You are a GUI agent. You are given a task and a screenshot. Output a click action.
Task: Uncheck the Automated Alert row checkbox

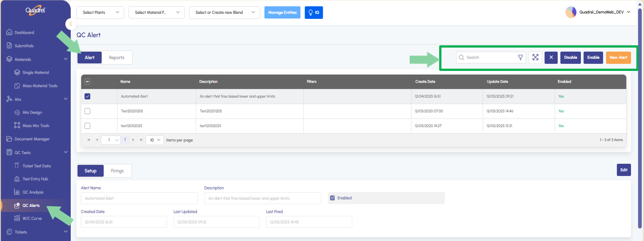pyautogui.click(x=87, y=96)
